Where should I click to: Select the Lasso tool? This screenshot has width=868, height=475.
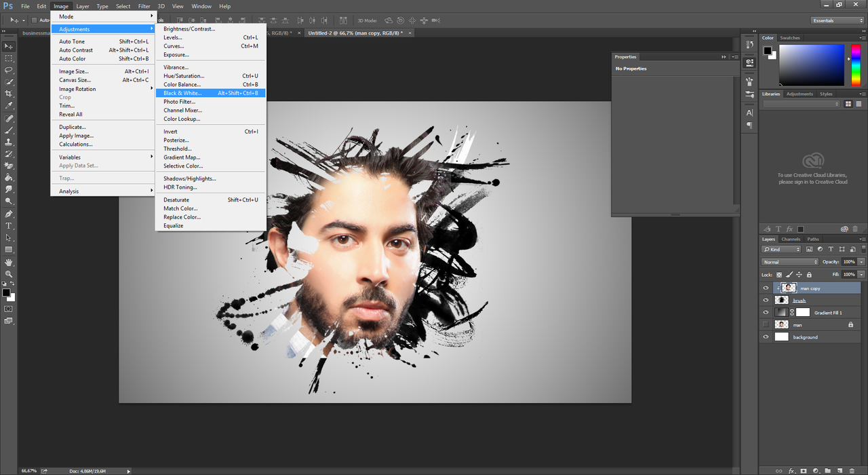click(9, 70)
